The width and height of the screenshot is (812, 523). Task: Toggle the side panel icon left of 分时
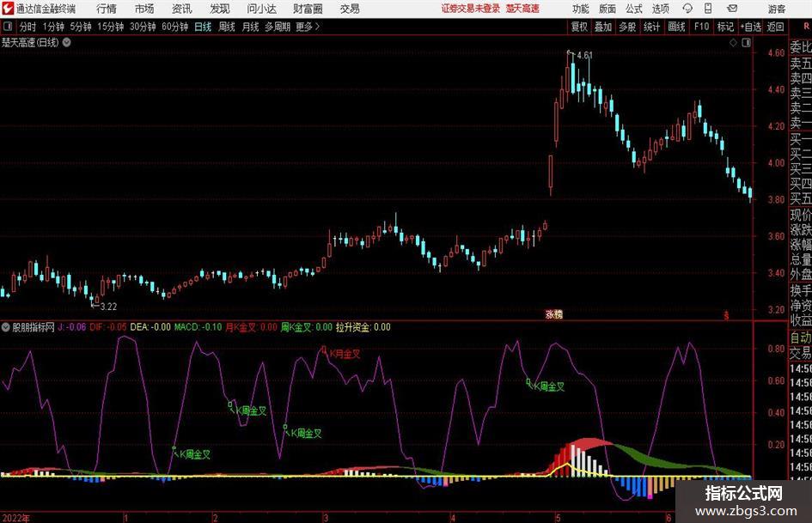coord(8,27)
